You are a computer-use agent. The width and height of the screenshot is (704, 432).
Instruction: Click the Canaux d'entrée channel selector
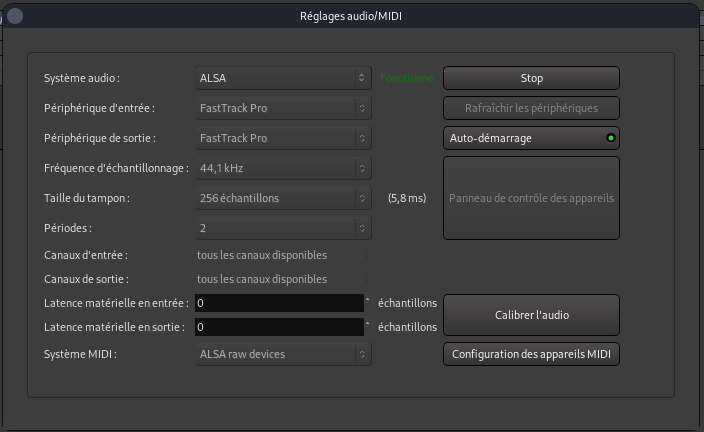point(284,256)
